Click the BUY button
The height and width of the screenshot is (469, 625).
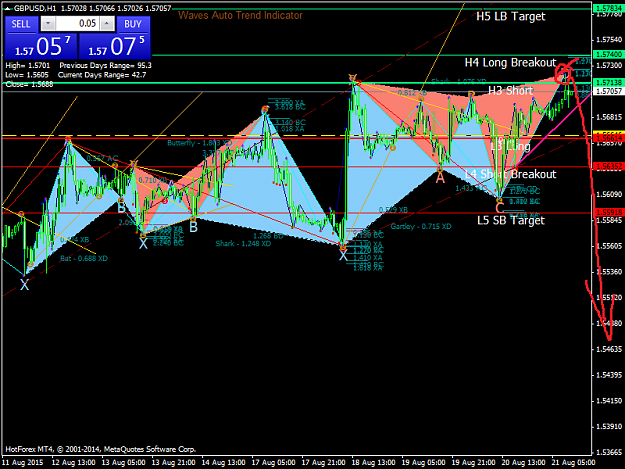[133, 24]
